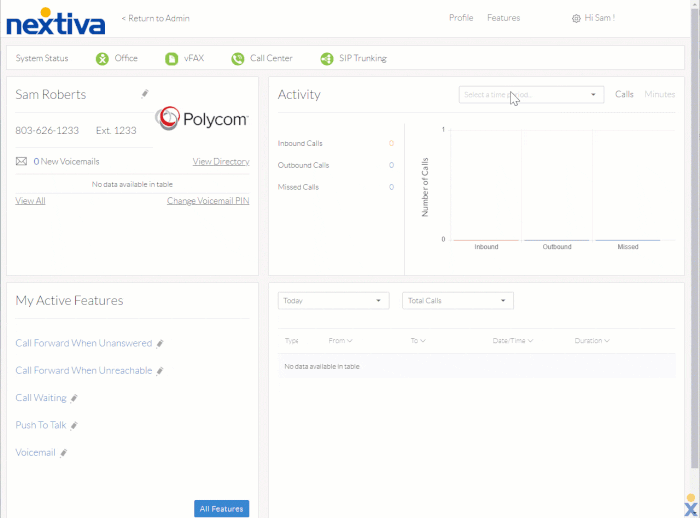
Task: Open the Total Calls dropdown
Action: tap(458, 301)
